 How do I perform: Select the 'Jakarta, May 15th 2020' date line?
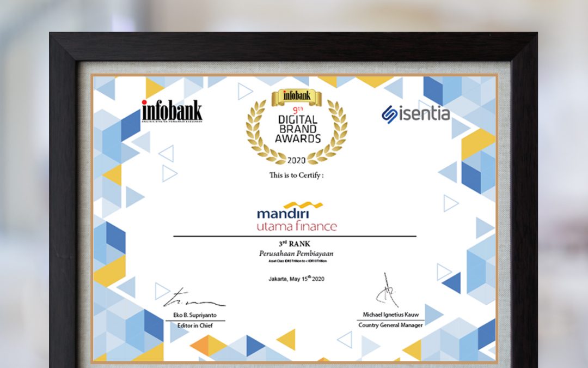click(x=296, y=279)
